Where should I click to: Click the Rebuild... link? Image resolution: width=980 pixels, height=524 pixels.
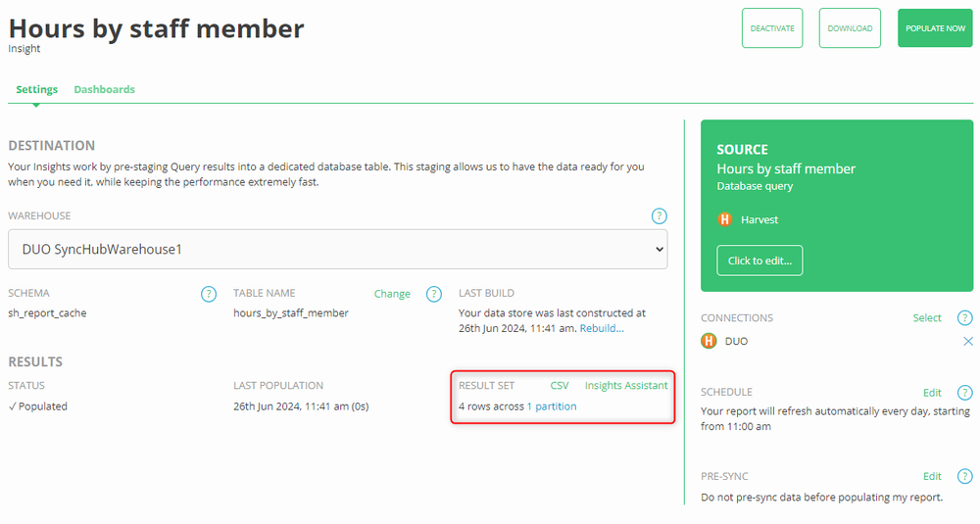pos(602,328)
